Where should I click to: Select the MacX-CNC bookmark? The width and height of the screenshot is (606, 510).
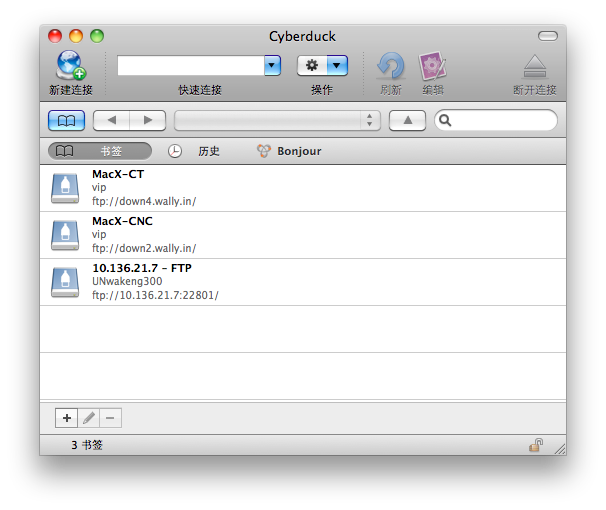303,235
